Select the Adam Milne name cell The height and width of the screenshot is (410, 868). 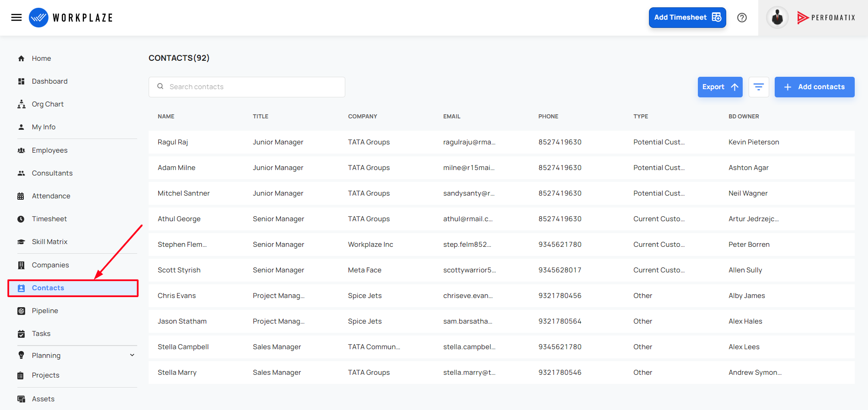[x=177, y=168]
